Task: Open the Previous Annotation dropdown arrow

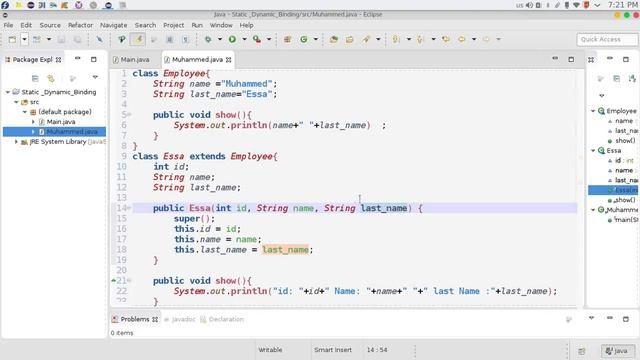Action: [433, 39]
